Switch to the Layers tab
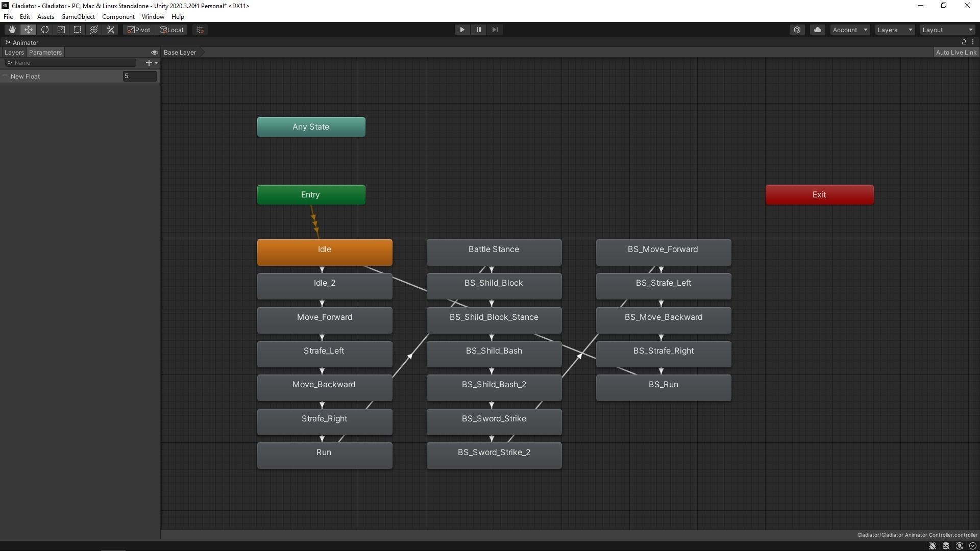The image size is (980, 551). click(14, 53)
